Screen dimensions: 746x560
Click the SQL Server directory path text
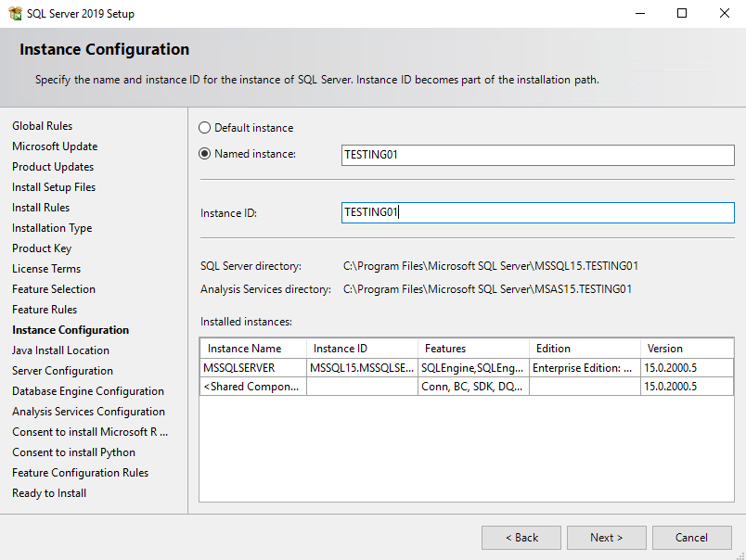491,266
